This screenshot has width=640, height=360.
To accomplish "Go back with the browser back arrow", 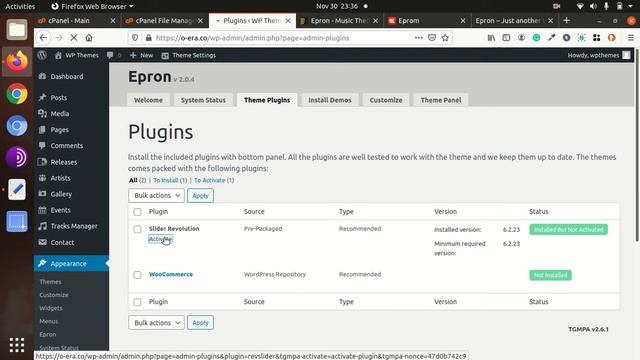I will (x=43, y=38).
